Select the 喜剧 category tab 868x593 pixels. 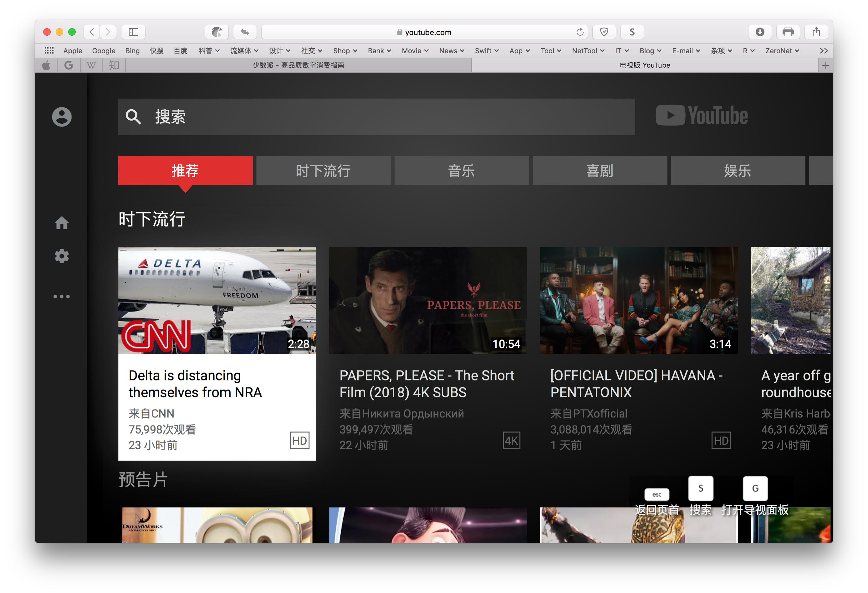[600, 170]
